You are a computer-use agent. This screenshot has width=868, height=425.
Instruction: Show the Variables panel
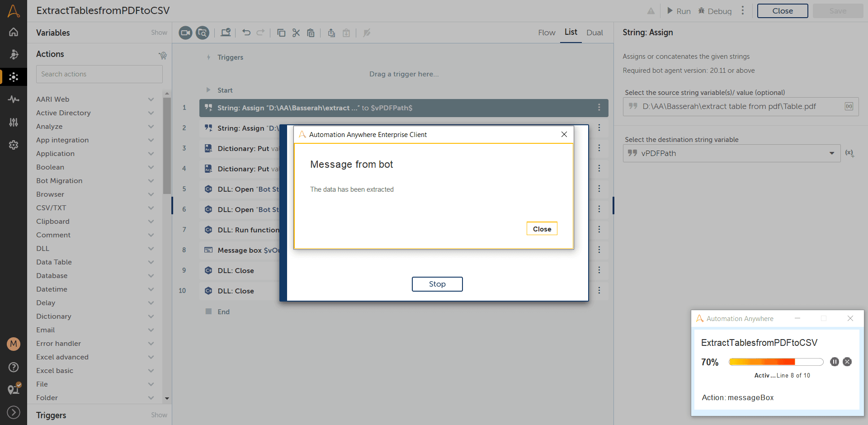click(159, 33)
